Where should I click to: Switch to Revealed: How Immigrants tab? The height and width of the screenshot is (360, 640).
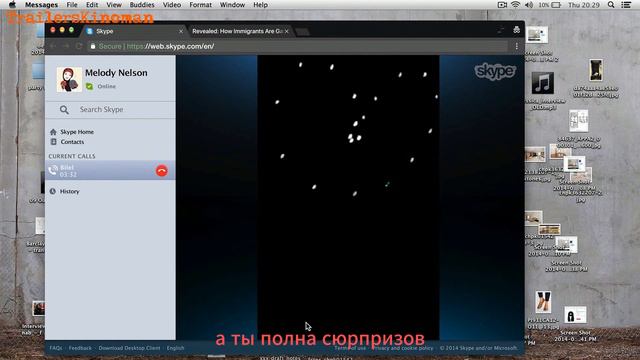click(x=239, y=31)
